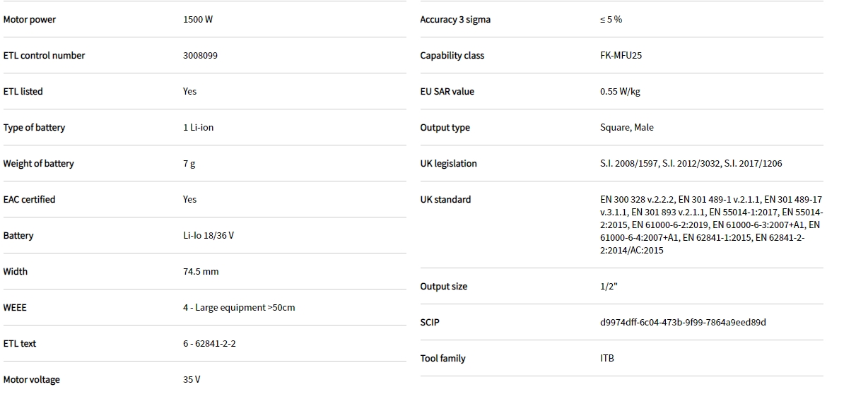
Task: Click the SCIP identifier code
Action: 683,323
